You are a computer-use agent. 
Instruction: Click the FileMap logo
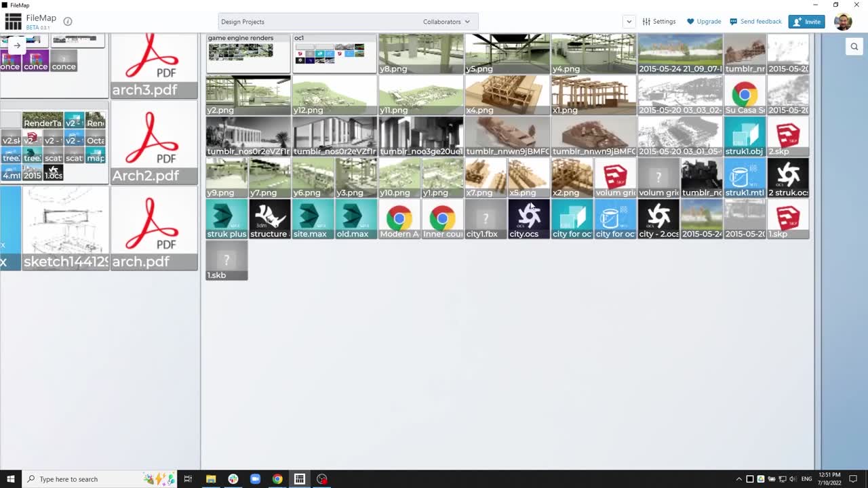pos(12,21)
